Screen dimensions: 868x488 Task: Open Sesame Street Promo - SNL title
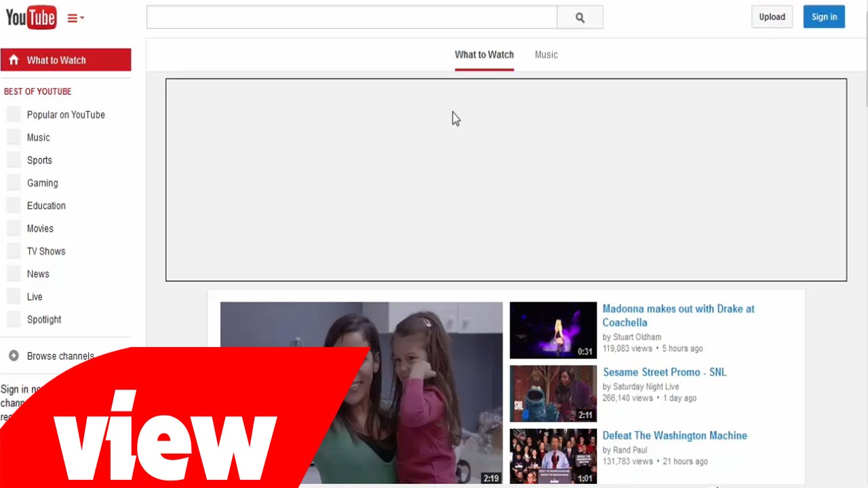pos(665,372)
